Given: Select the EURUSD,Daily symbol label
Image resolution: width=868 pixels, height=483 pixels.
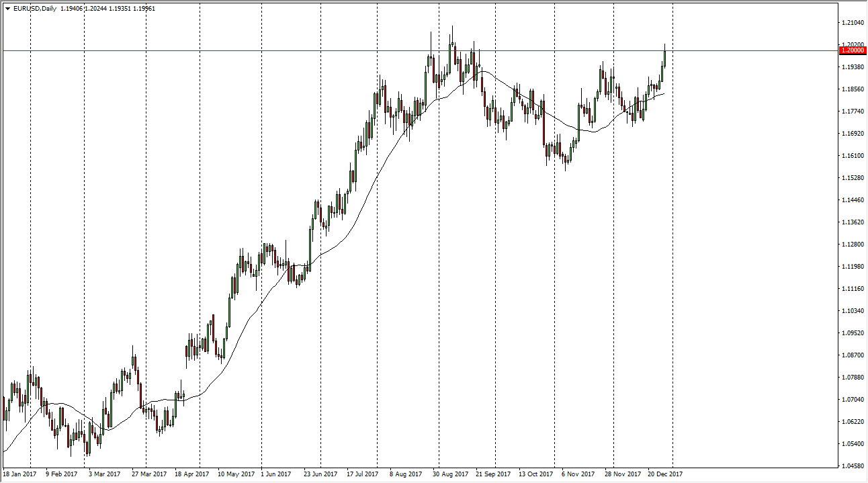Looking at the screenshot, I should pyautogui.click(x=35, y=9).
